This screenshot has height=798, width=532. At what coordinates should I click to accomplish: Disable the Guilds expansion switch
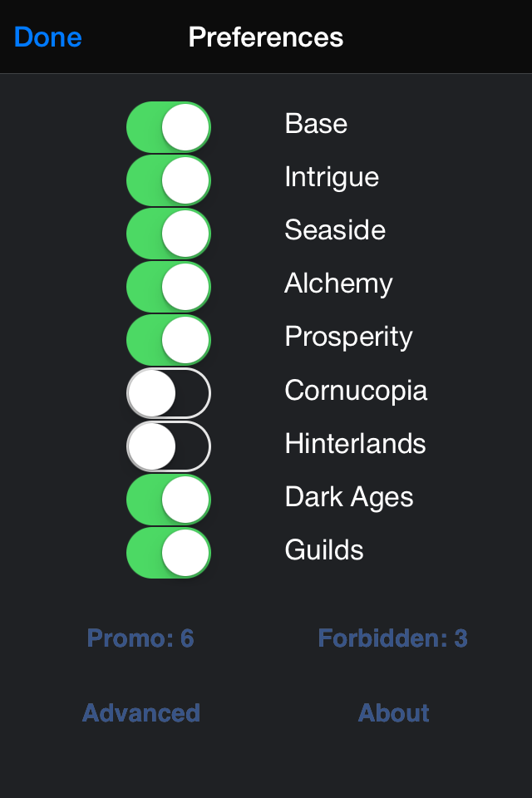[168, 552]
